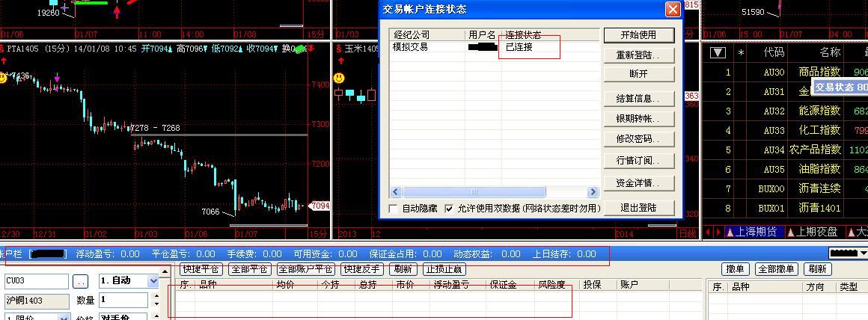
Task: Click the 代码 column header
Action: point(774,52)
